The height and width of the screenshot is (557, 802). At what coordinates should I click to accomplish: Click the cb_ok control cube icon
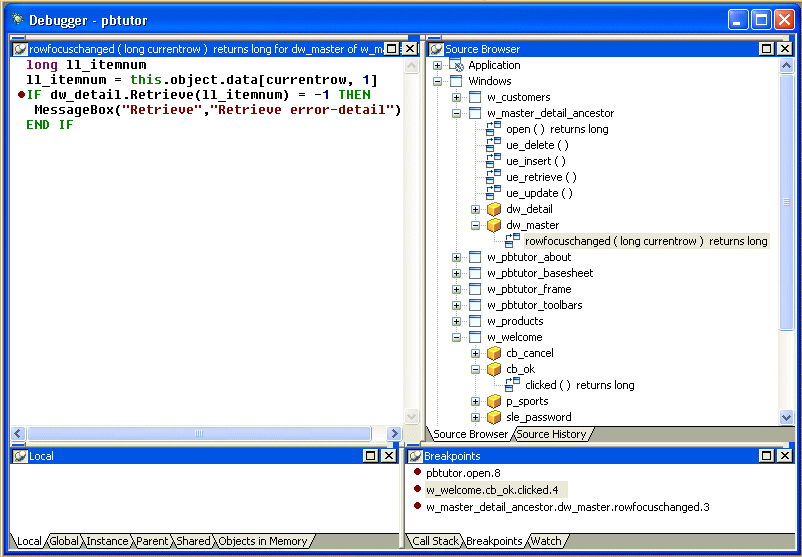(x=494, y=369)
